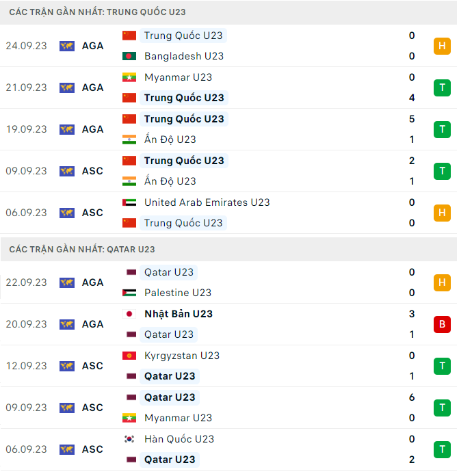Click the AGA league icon on 24.09.23
This screenshot has width=459, height=476.
[67, 46]
